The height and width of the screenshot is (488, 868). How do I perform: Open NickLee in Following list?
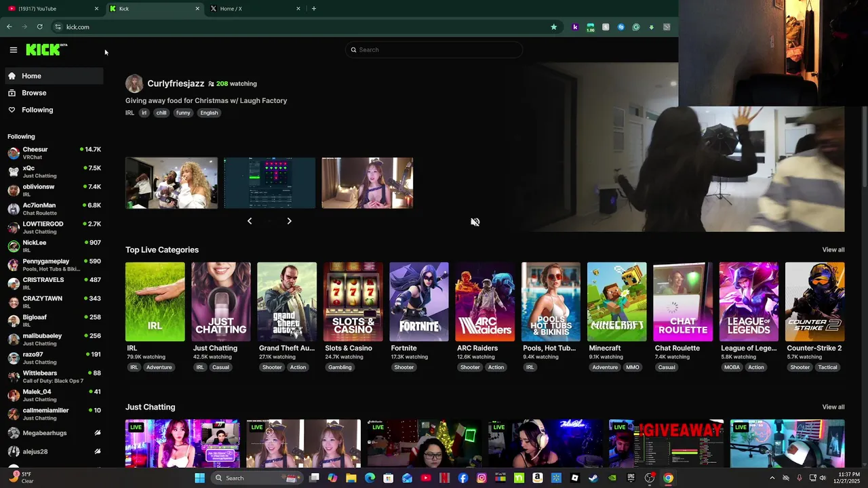[54, 246]
